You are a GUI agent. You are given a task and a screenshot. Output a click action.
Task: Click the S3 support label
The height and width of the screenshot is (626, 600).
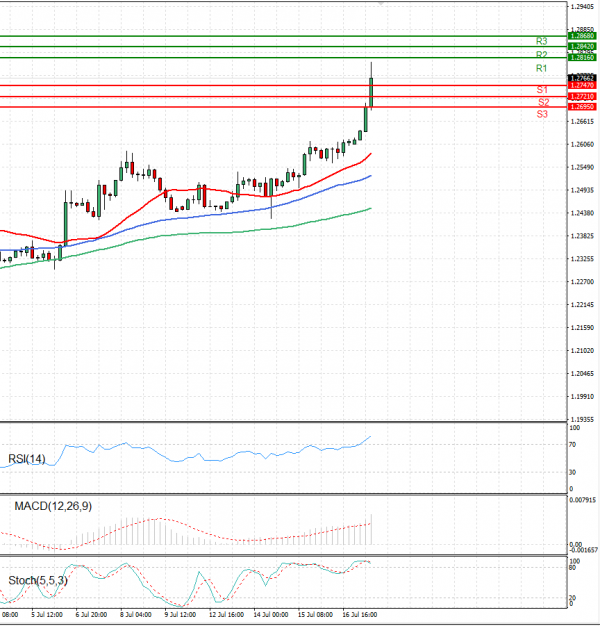pyautogui.click(x=542, y=114)
